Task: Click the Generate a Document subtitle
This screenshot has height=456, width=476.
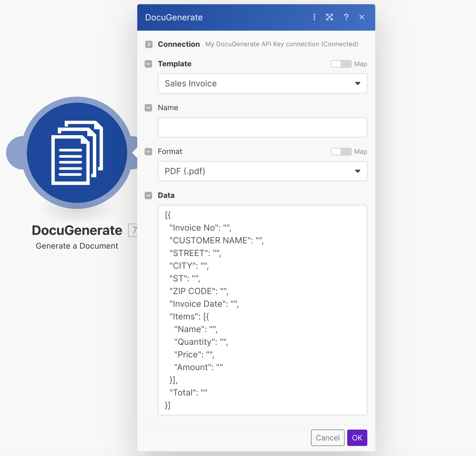Action: 77,246
